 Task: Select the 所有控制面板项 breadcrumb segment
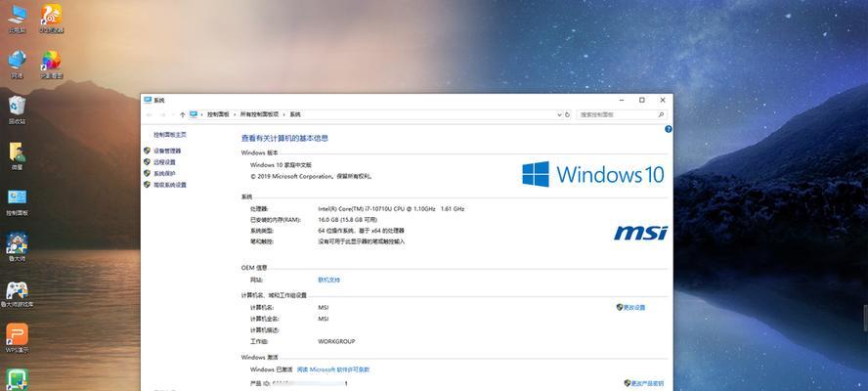[x=259, y=114]
